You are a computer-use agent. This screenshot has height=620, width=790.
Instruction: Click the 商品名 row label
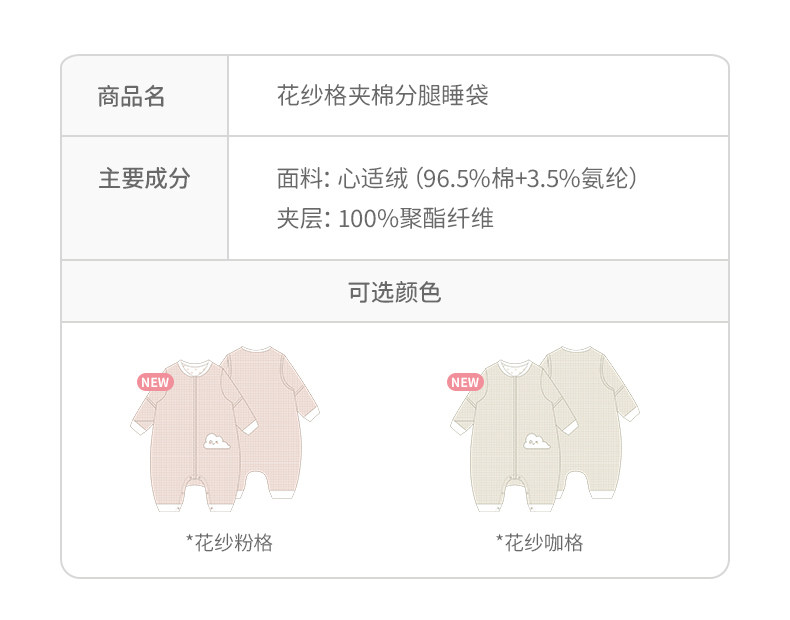point(131,97)
